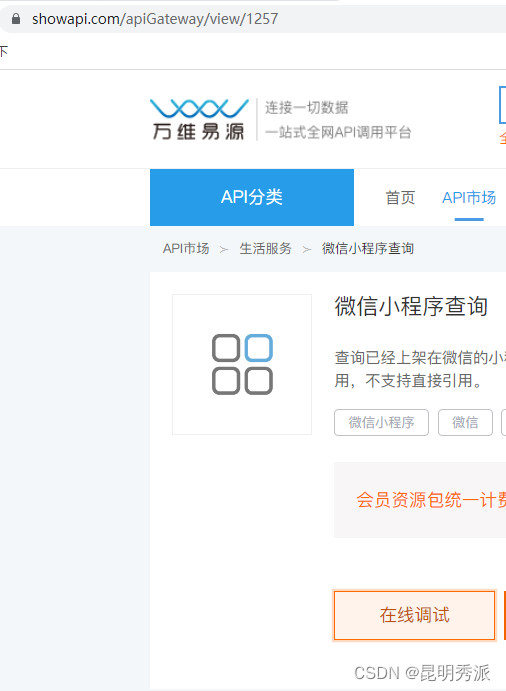Click the lock icon in address bar

coord(16,19)
